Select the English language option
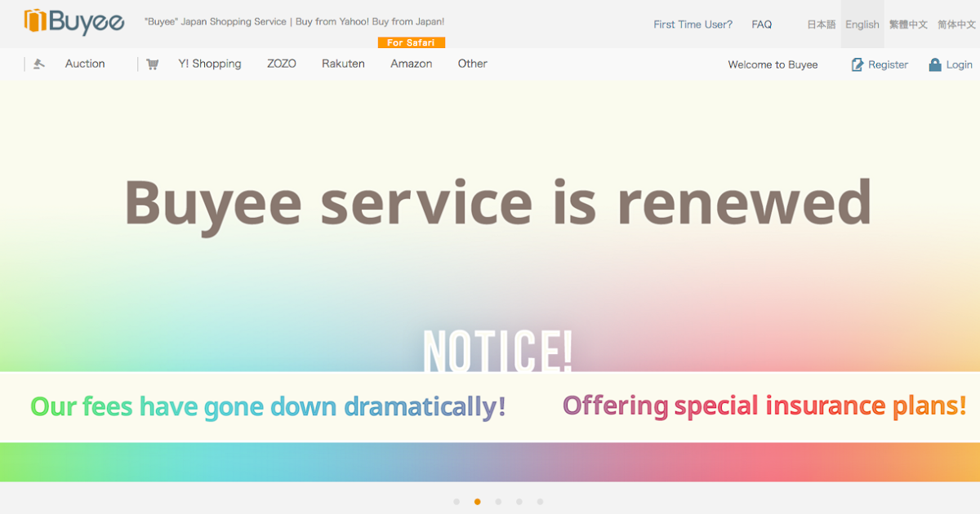 pos(862,24)
